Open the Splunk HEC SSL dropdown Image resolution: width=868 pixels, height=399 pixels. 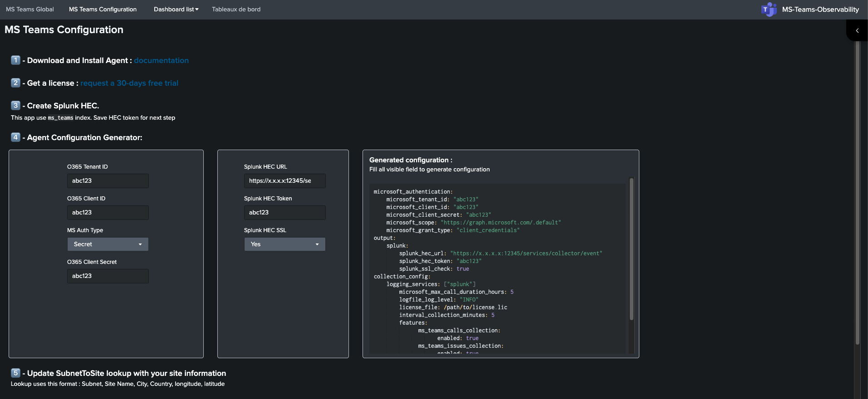(285, 244)
